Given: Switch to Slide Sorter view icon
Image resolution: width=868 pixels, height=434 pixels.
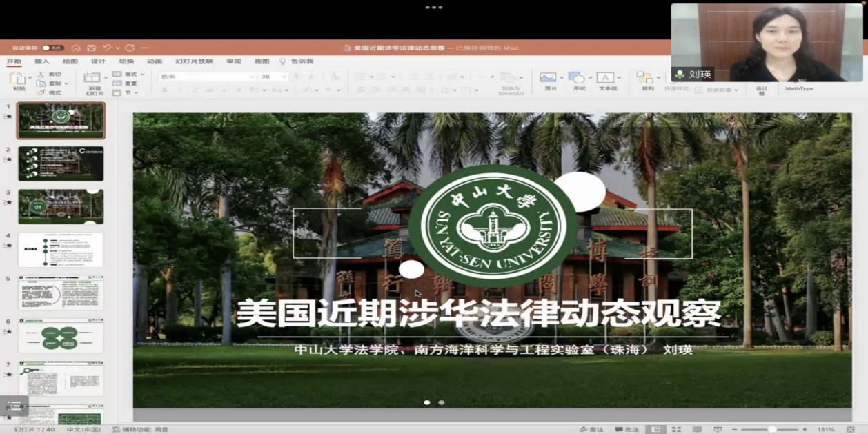Looking at the screenshot, I should (x=677, y=429).
